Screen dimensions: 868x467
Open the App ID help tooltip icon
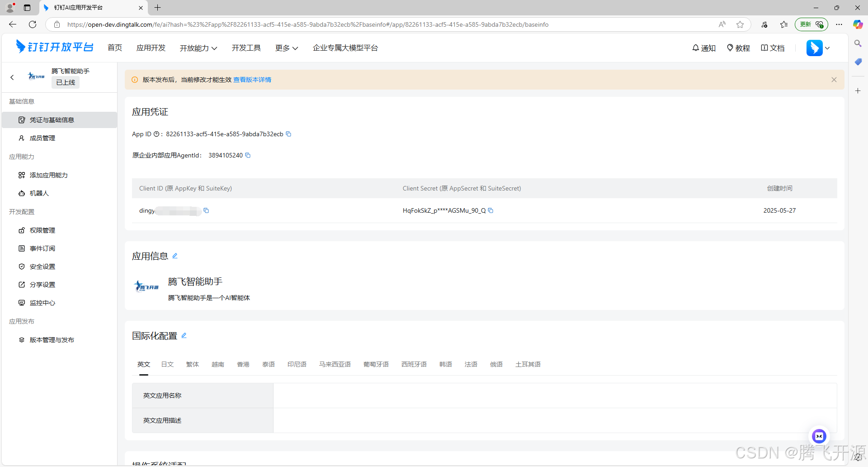[156, 134]
